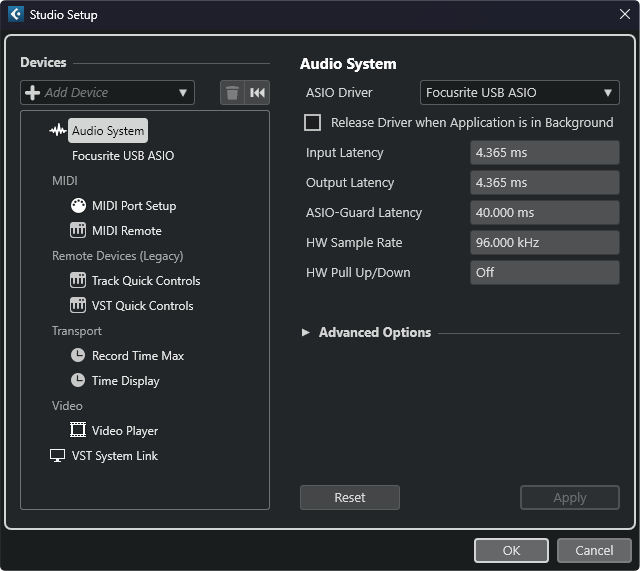This screenshot has width=640, height=571.
Task: Click the Audio System panel heading
Action: click(348, 64)
